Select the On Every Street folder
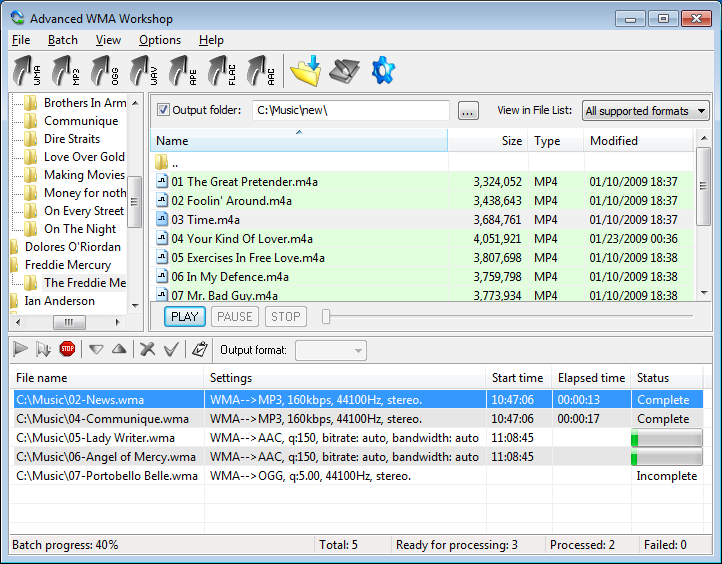The image size is (722, 564). click(84, 211)
